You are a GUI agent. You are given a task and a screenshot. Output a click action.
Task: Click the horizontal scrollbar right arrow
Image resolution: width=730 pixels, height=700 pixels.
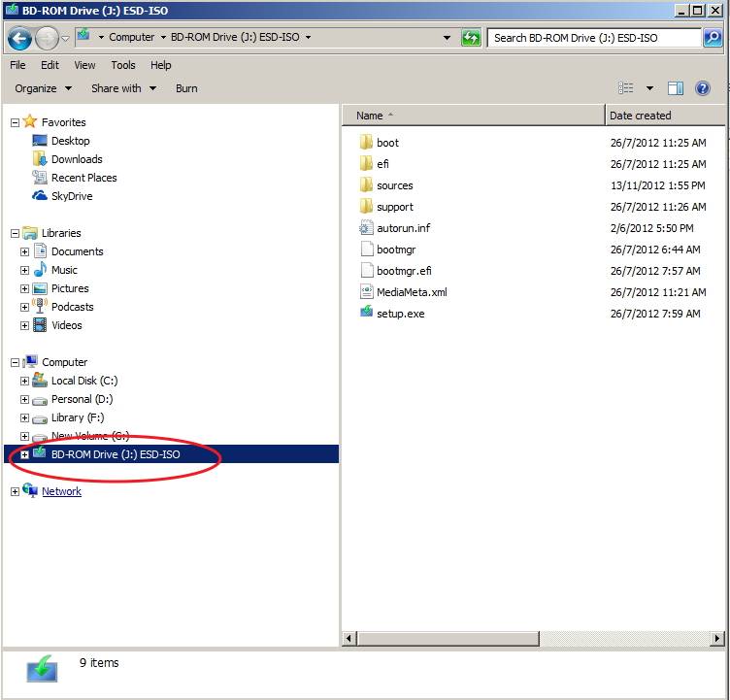pyautogui.click(x=717, y=638)
